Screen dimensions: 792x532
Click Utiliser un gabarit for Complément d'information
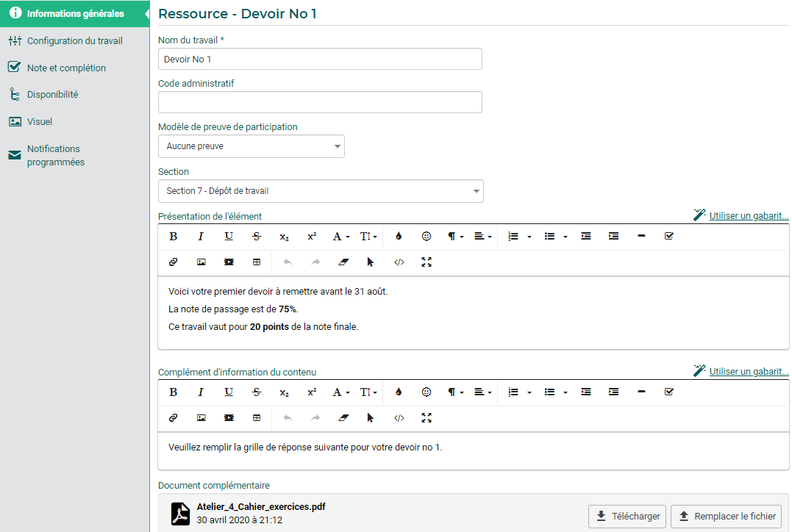coord(749,372)
